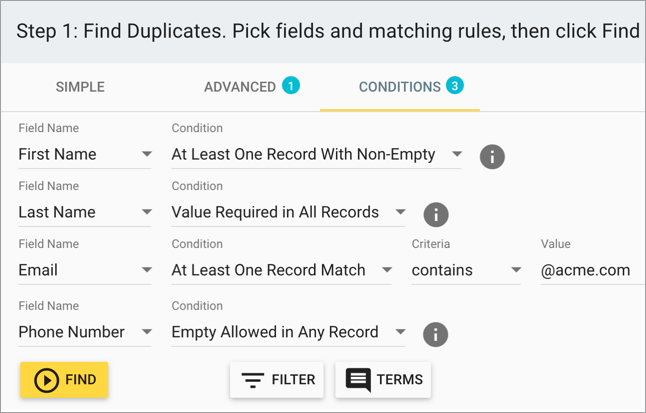
Task: Click the Filter button label
Action: [x=293, y=380]
